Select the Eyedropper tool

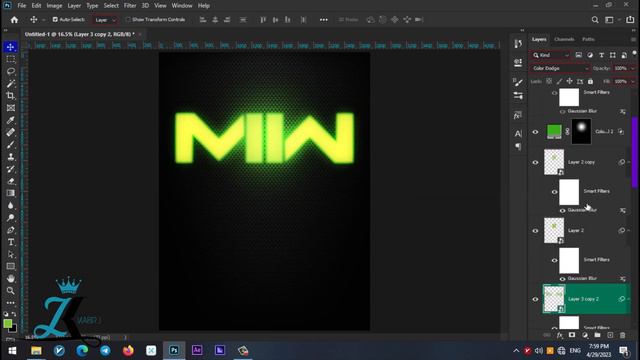click(x=11, y=120)
